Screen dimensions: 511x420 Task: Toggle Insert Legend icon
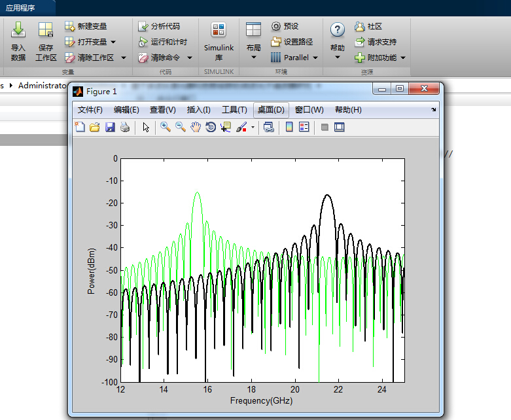coord(304,127)
